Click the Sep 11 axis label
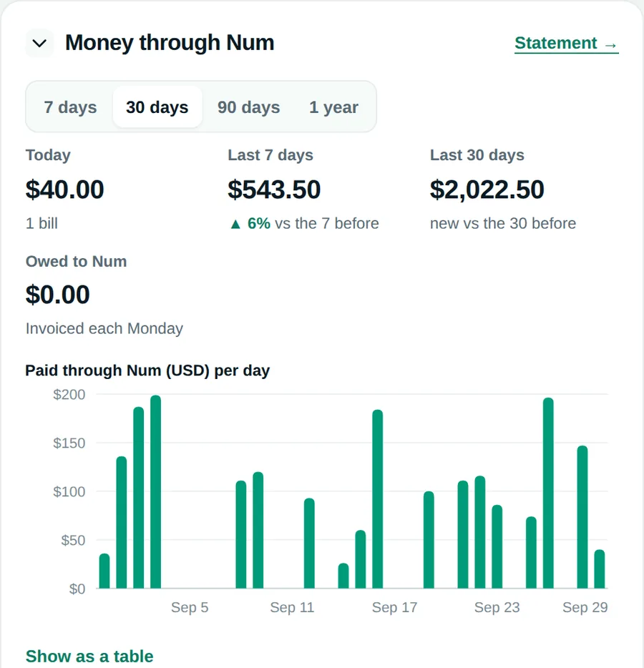 coord(292,607)
